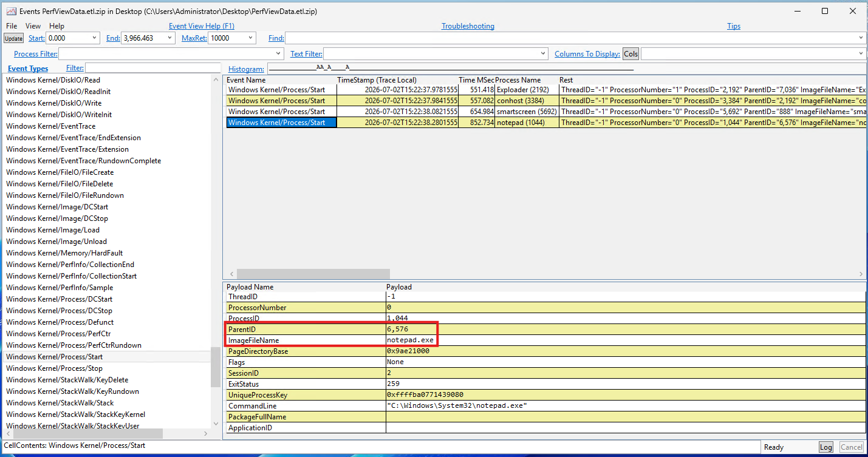
Task: Click the Ready status text
Action: [x=773, y=447]
